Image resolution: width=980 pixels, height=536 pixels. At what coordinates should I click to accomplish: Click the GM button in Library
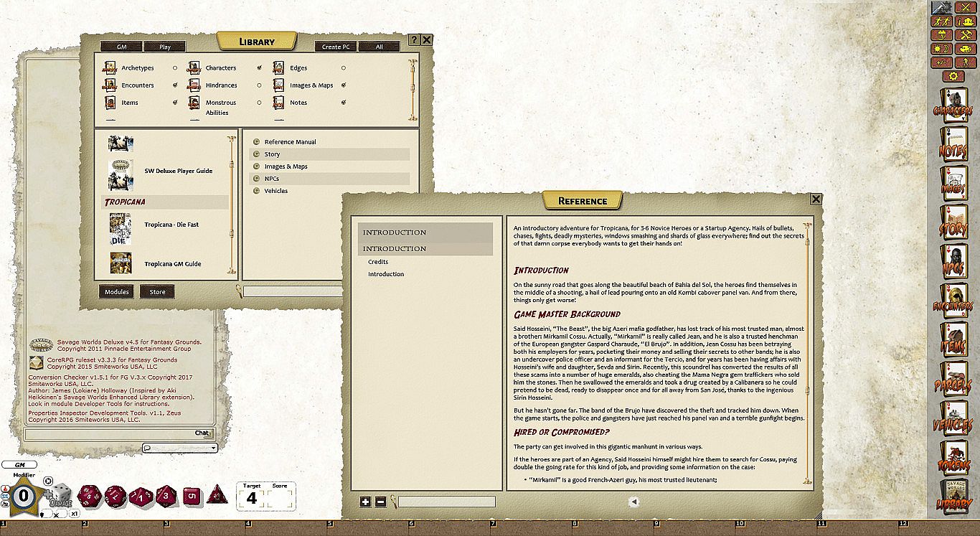pos(121,47)
